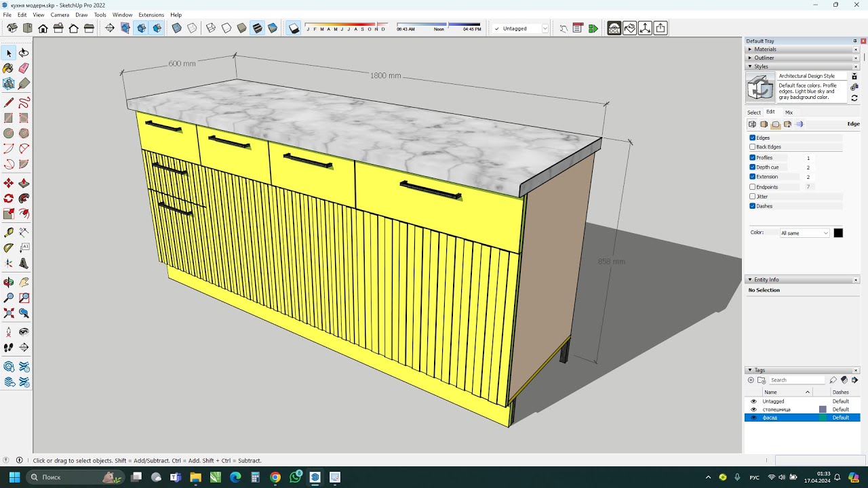Open the File menu

tap(7, 14)
